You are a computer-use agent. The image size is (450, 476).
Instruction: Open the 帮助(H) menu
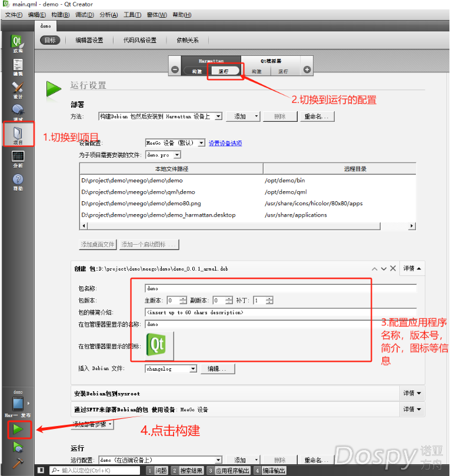[x=182, y=15]
